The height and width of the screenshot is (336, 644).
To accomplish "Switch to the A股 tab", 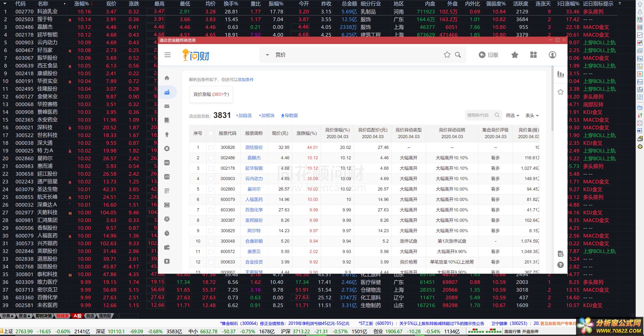I will tap(78, 316).
